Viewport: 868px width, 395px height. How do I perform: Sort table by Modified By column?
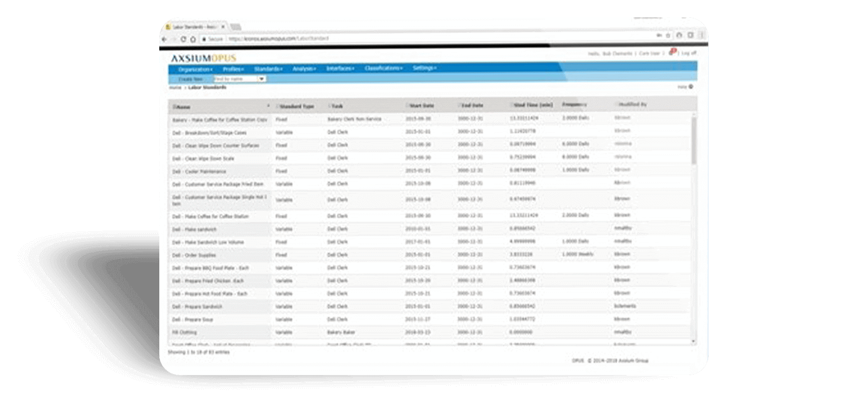632,104
